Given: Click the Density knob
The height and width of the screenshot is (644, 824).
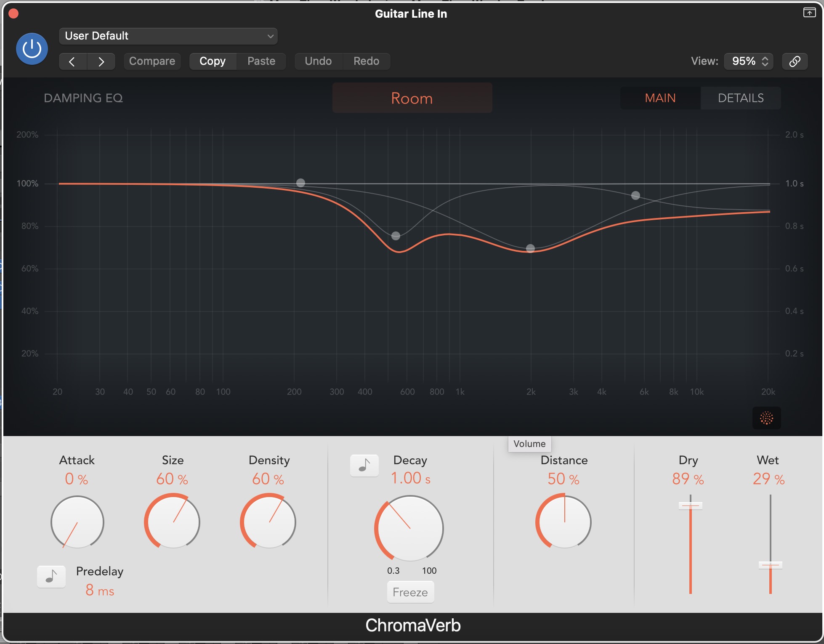Looking at the screenshot, I should point(268,522).
